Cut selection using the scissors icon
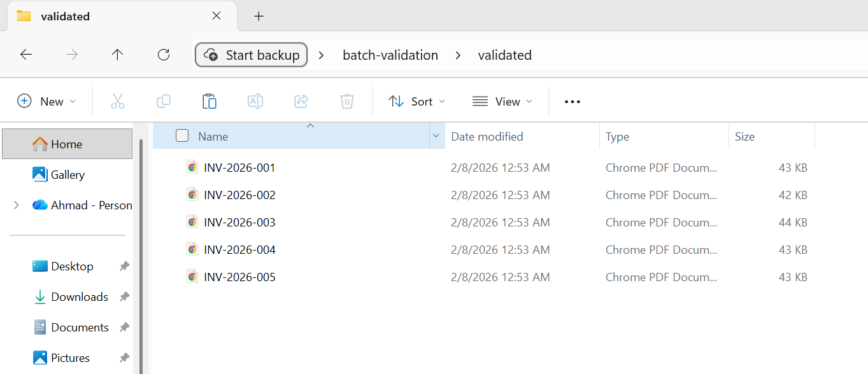Viewport: 868px width, 374px height. point(117,101)
